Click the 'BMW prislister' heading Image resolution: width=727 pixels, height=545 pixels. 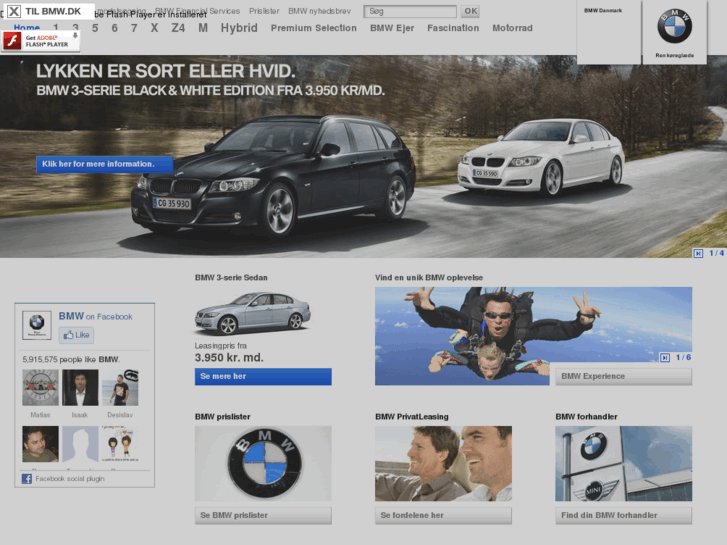point(223,417)
